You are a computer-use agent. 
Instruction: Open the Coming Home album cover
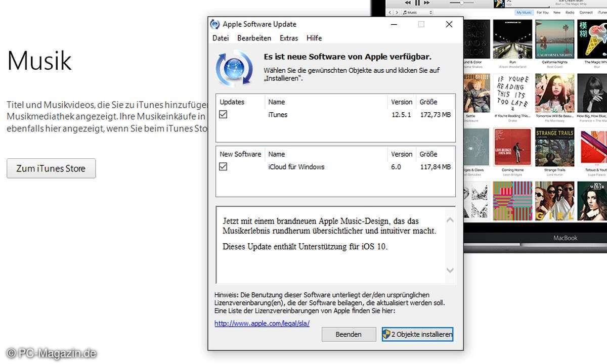tap(512, 147)
